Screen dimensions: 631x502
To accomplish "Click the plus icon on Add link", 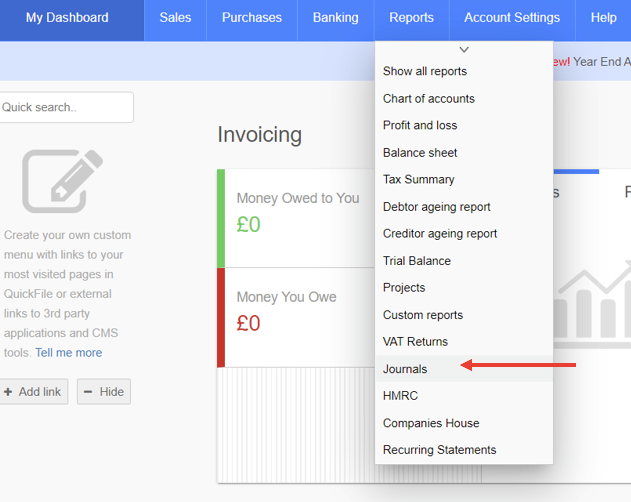I will click(8, 392).
